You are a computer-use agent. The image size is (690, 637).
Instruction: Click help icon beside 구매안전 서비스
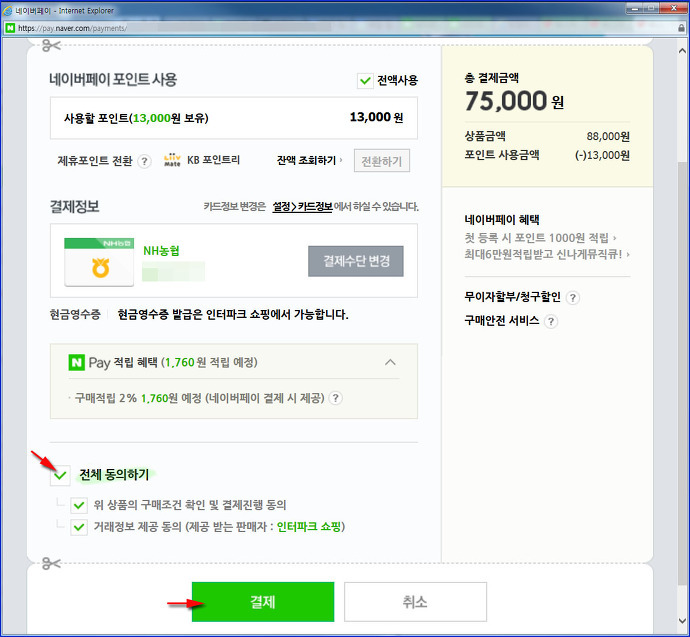pyautogui.click(x=551, y=322)
